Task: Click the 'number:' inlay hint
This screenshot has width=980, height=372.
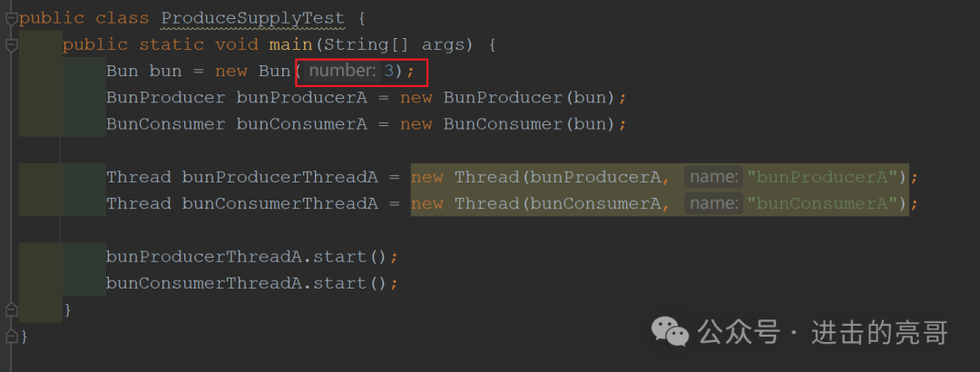Action: click(342, 71)
